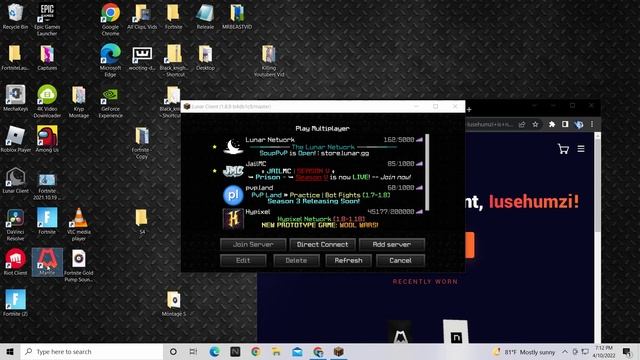Screen dimensions: 640x360
Task: Select the Hypixel server entry
Action: 322,219
